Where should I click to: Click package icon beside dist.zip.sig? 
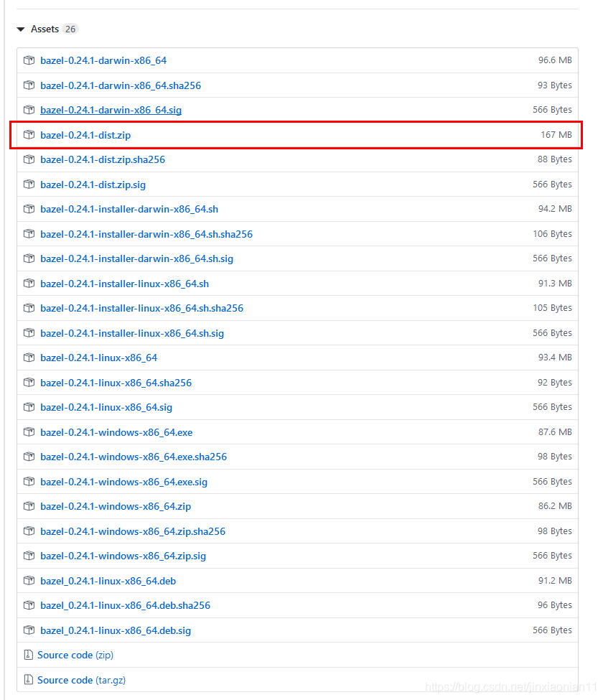(x=29, y=184)
